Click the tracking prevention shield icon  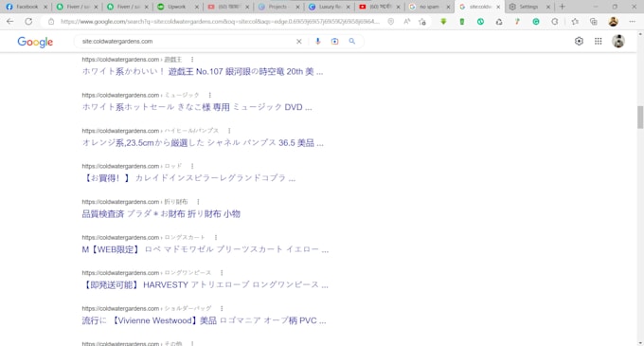390,22
